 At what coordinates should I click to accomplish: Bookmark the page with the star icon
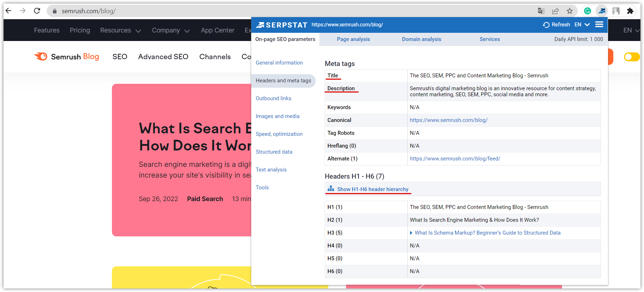[570, 11]
